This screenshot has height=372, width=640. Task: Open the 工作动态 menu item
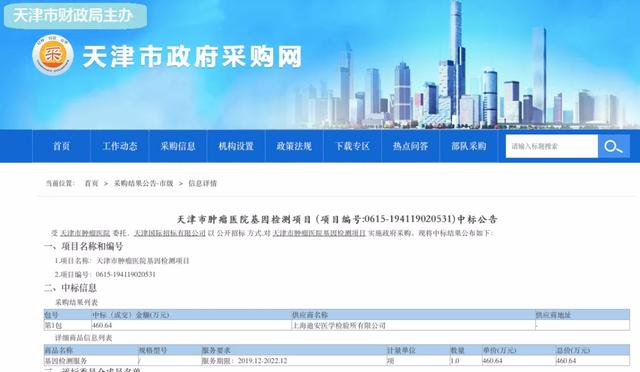120,146
